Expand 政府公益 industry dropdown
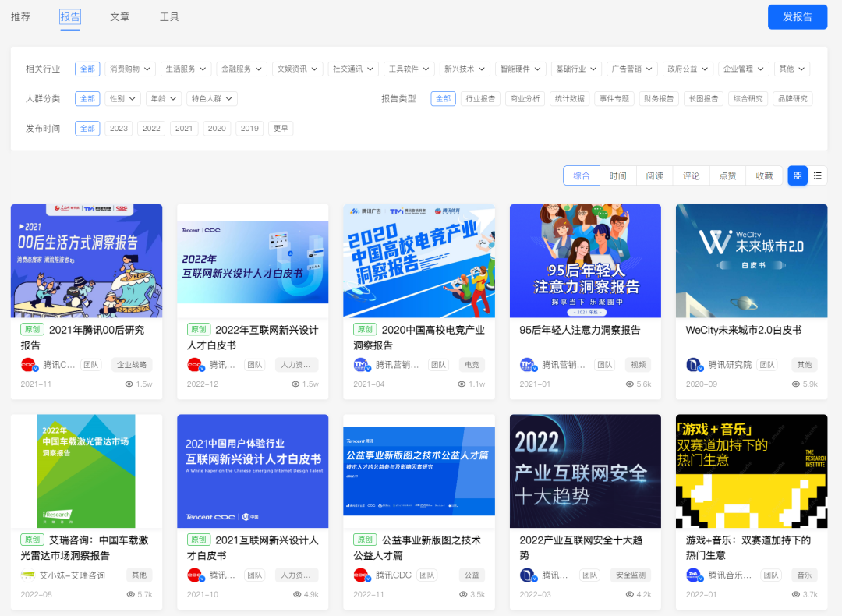This screenshot has width=842, height=616. point(688,69)
